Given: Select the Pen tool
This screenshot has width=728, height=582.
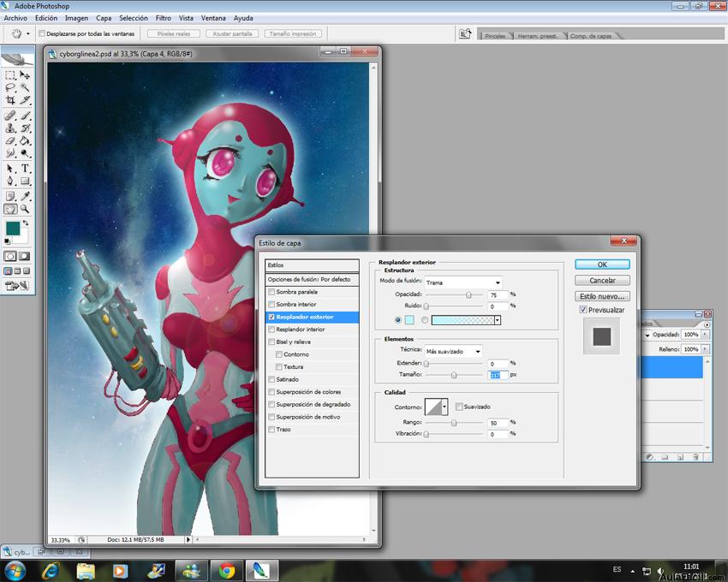Looking at the screenshot, I should [x=10, y=181].
